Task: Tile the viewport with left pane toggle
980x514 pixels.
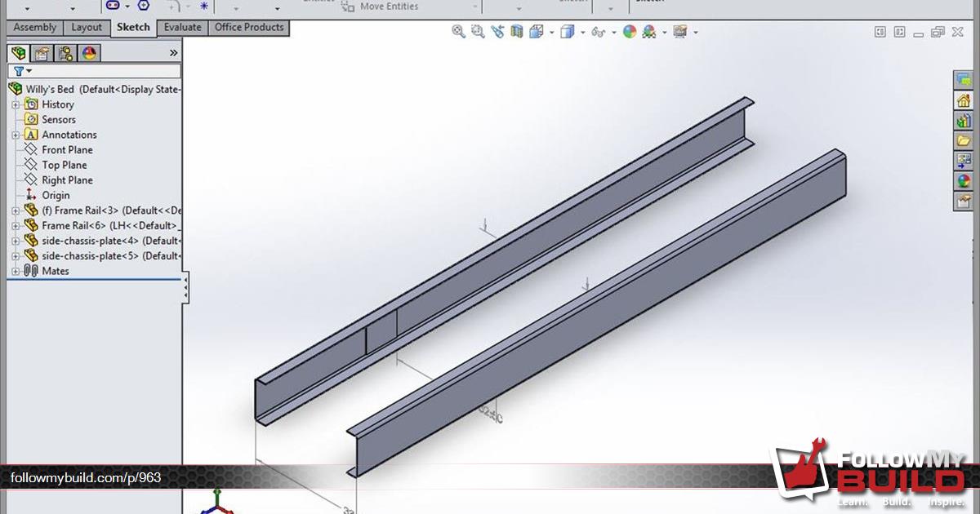Action: 880,32
